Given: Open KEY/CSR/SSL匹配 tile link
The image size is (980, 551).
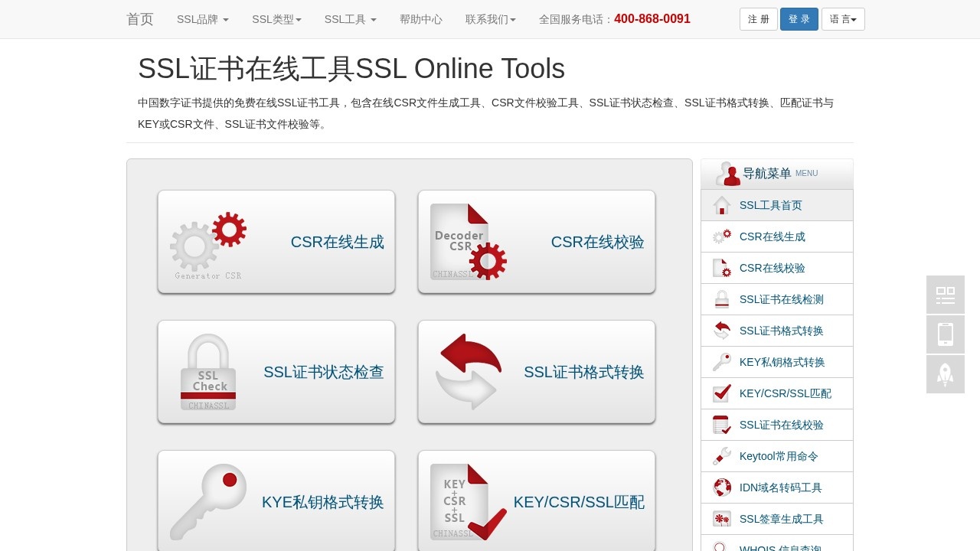Looking at the screenshot, I should [537, 502].
